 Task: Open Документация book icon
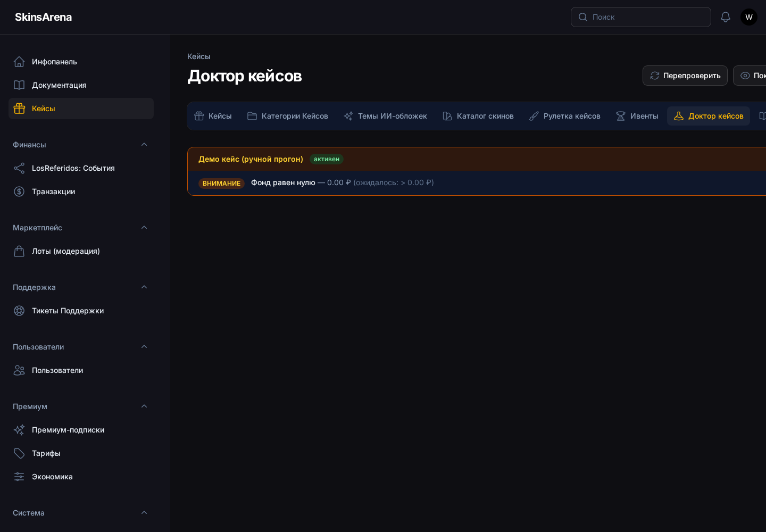coord(19,85)
